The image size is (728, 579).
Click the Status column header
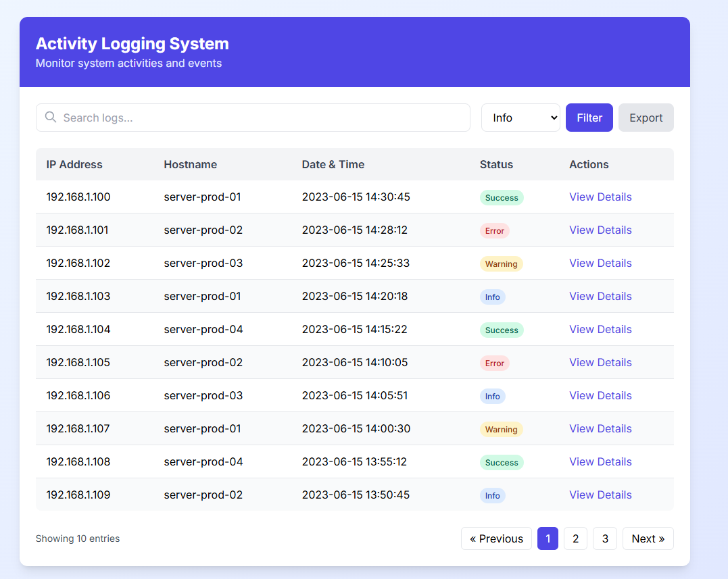496,164
